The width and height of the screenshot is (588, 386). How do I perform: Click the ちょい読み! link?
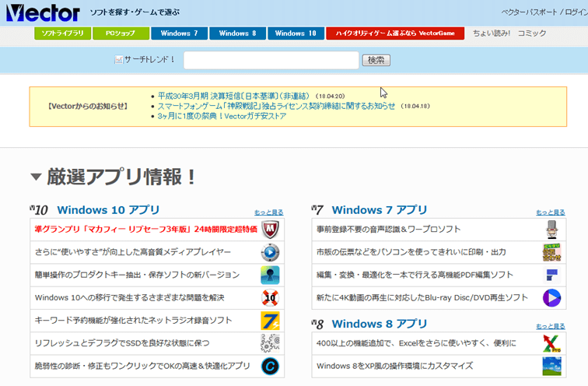coord(492,33)
